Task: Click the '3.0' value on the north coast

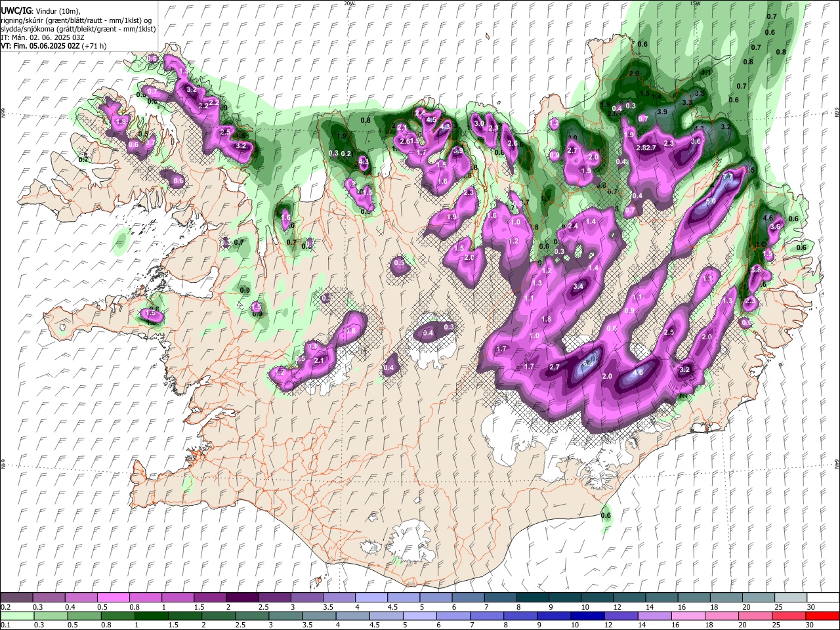Action: click(479, 123)
